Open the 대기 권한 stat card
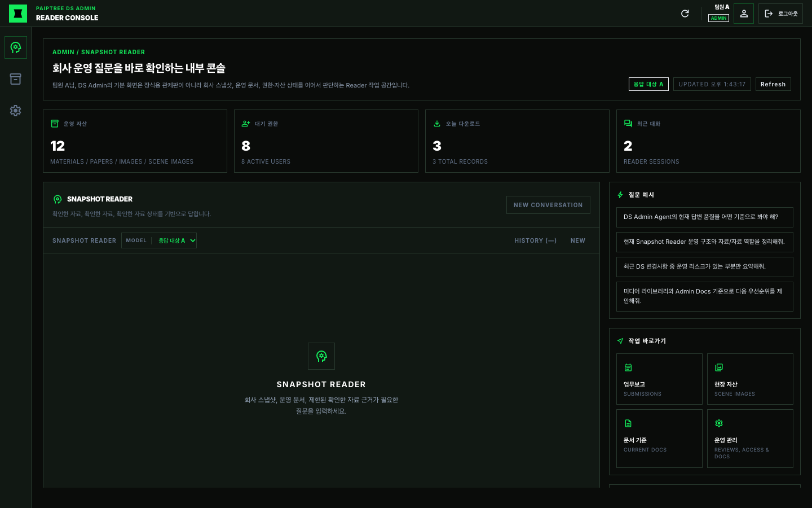The width and height of the screenshot is (812, 508). pos(326,141)
